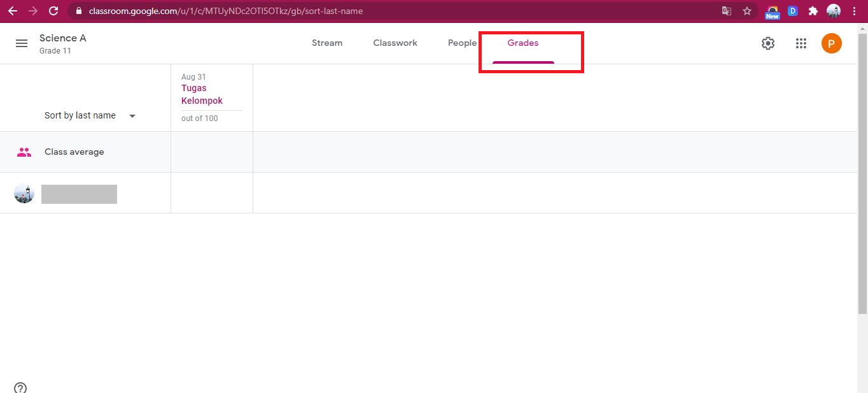Open the class settings gear
Viewport: 868px width, 393px height.
click(768, 43)
